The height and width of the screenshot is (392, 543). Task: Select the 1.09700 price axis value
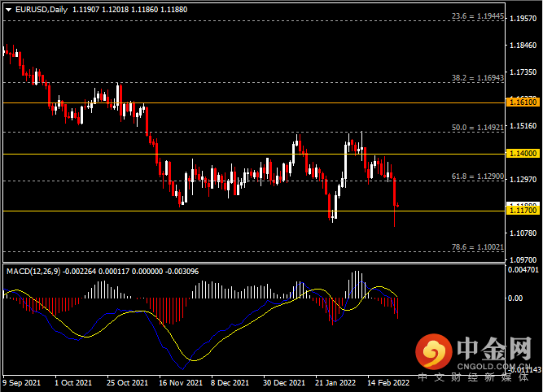(x=523, y=259)
